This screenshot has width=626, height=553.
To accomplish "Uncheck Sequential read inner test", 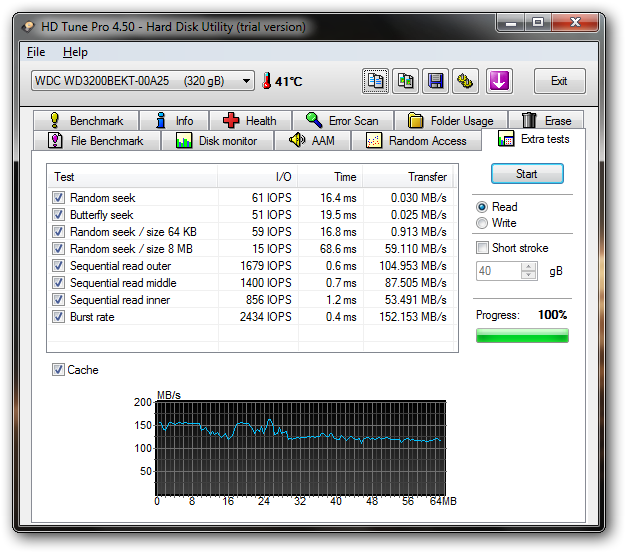I will click(x=58, y=299).
